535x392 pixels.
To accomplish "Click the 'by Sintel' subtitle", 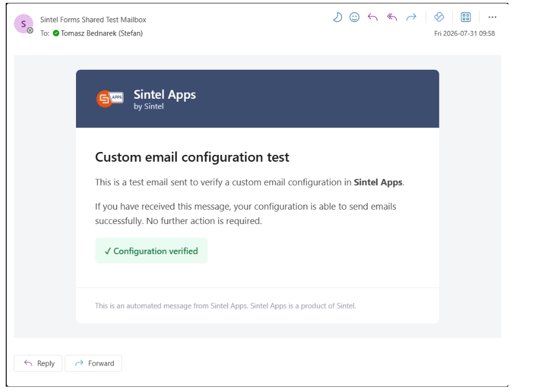I will (149, 106).
